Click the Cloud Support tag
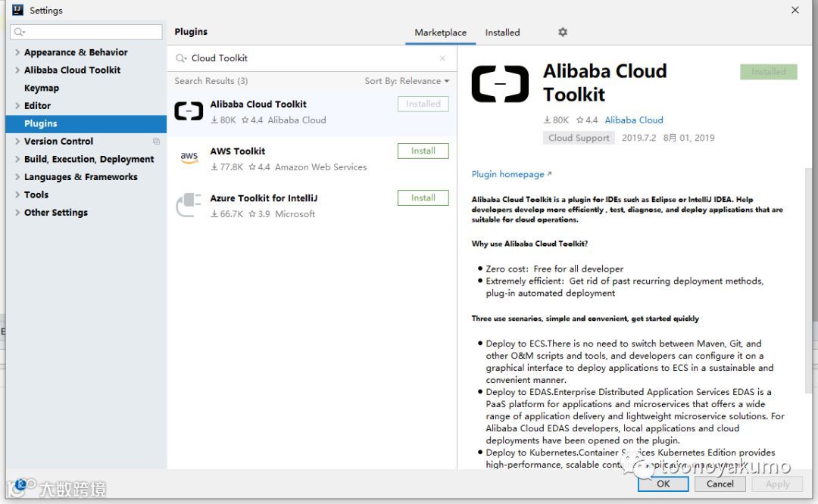 [579, 138]
